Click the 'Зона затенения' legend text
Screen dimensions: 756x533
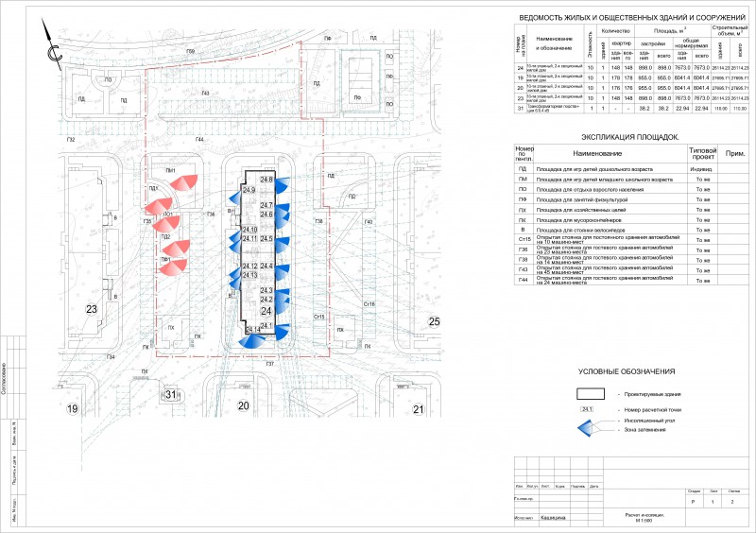click(644, 429)
